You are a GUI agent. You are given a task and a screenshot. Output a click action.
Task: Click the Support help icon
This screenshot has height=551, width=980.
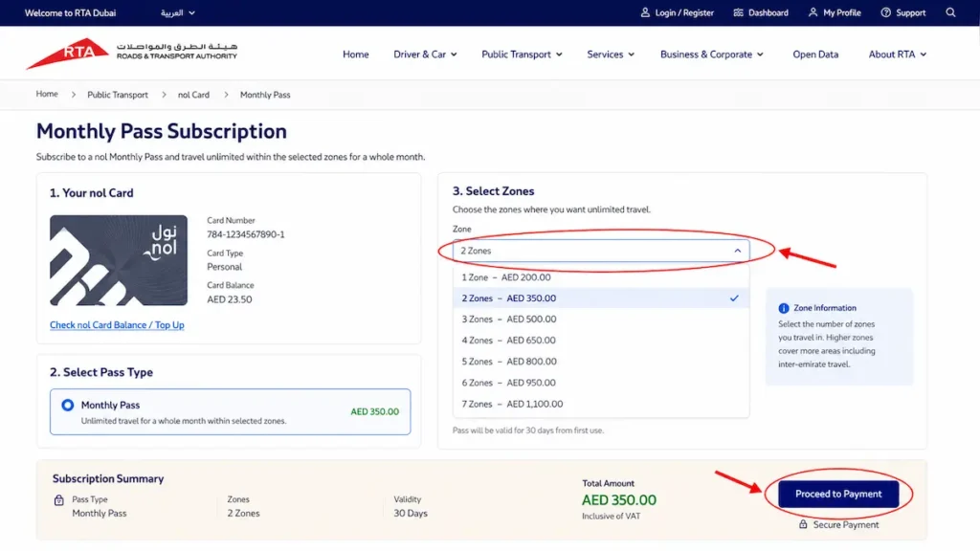click(x=885, y=12)
